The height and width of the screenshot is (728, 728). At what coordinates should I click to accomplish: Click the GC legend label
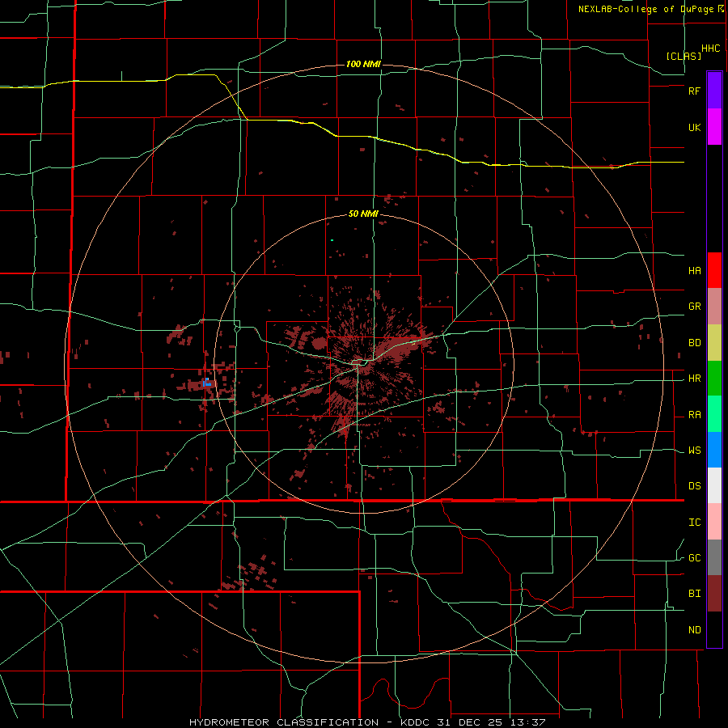[x=694, y=557]
